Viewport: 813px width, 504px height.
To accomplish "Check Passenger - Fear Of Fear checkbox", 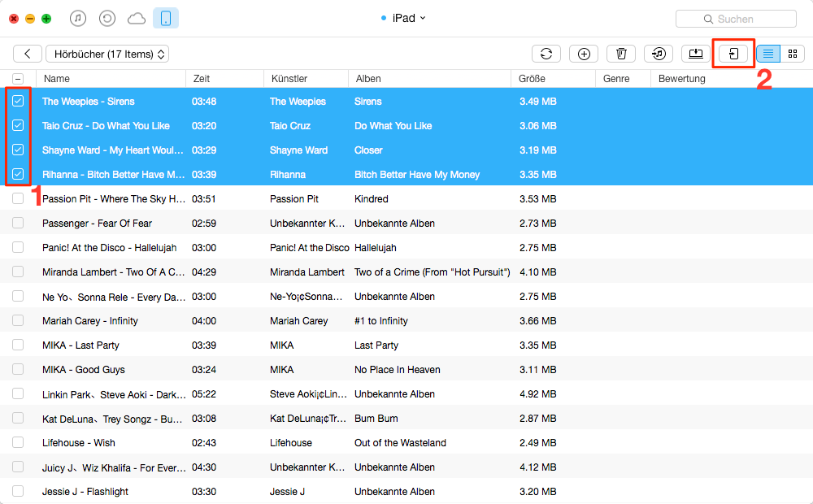I will [18, 223].
